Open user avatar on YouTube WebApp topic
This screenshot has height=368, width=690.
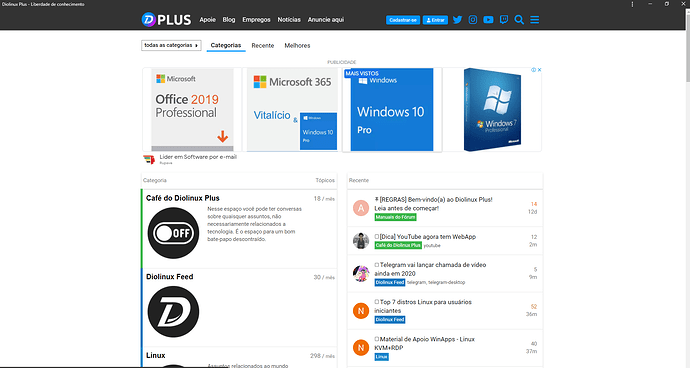click(361, 241)
